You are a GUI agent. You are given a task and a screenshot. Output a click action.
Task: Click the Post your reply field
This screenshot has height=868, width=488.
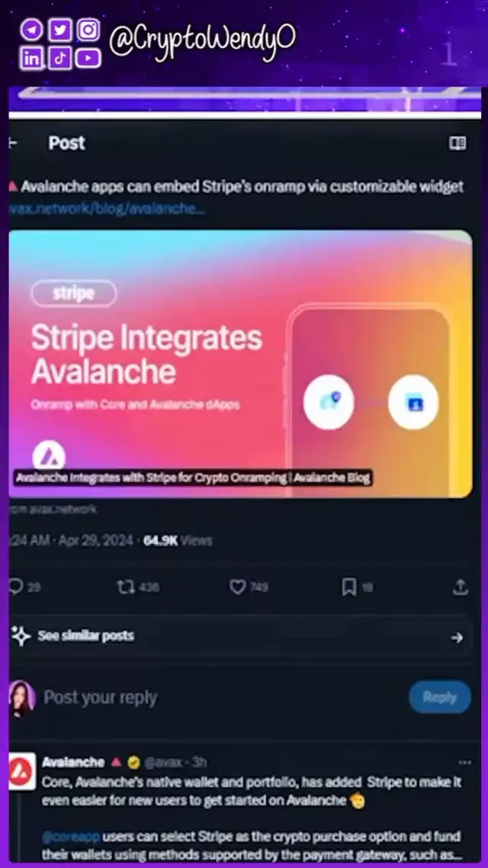pos(221,697)
